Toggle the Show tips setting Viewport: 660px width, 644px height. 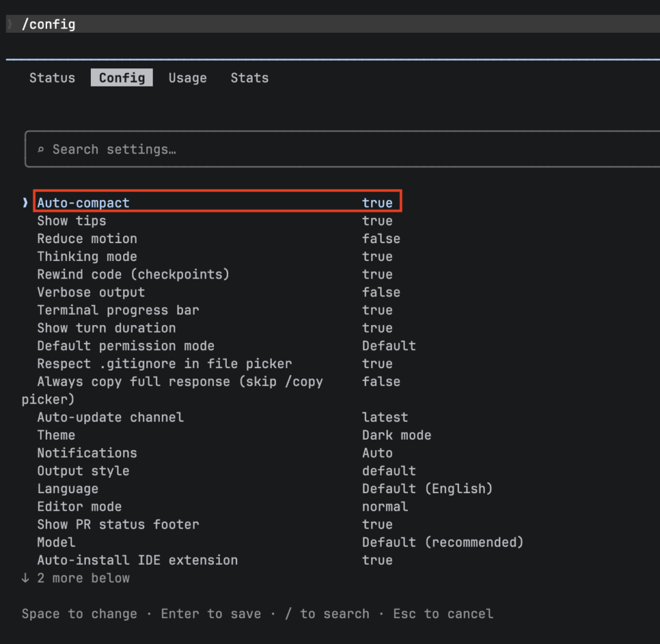coord(377,220)
